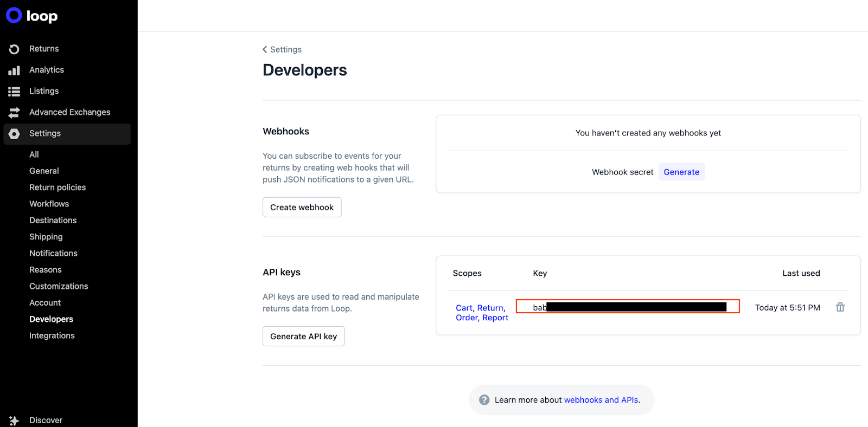This screenshot has height=427, width=868.
Task: Click the Generate API key button
Action: point(304,336)
